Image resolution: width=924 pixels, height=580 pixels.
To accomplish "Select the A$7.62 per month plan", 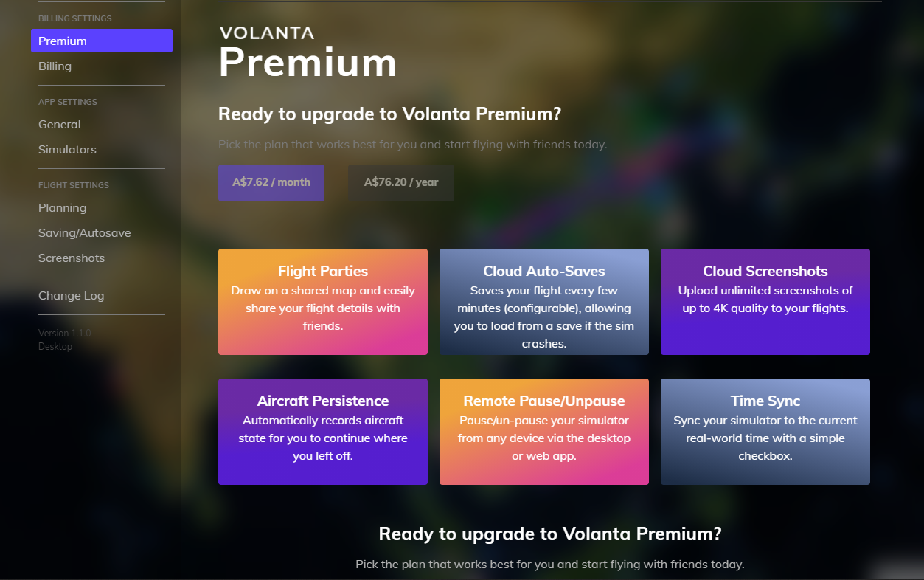I will click(271, 183).
